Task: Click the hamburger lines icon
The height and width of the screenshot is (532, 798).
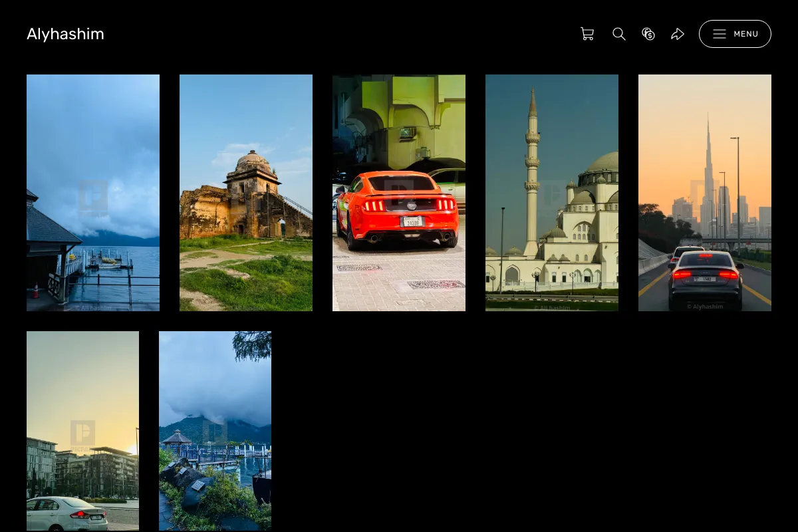Action: 720,34
